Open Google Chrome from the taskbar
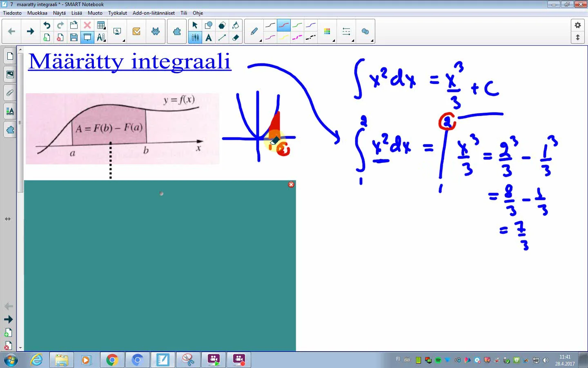This screenshot has width=588, height=368. [112, 360]
